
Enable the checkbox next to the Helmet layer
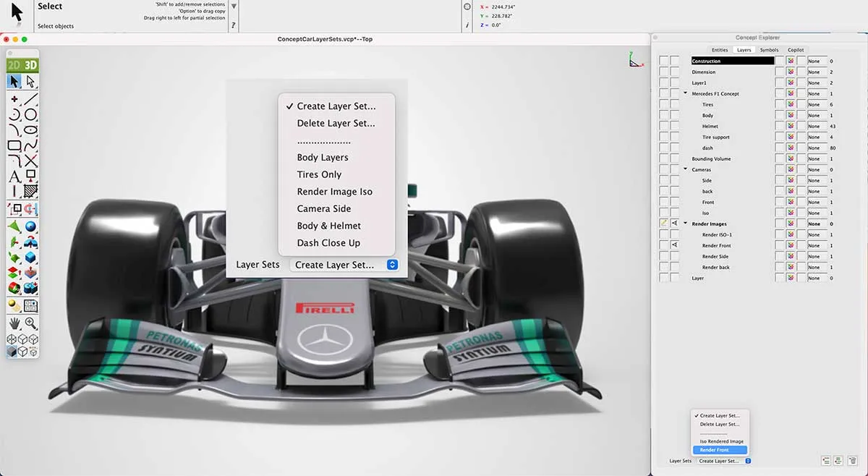click(662, 124)
